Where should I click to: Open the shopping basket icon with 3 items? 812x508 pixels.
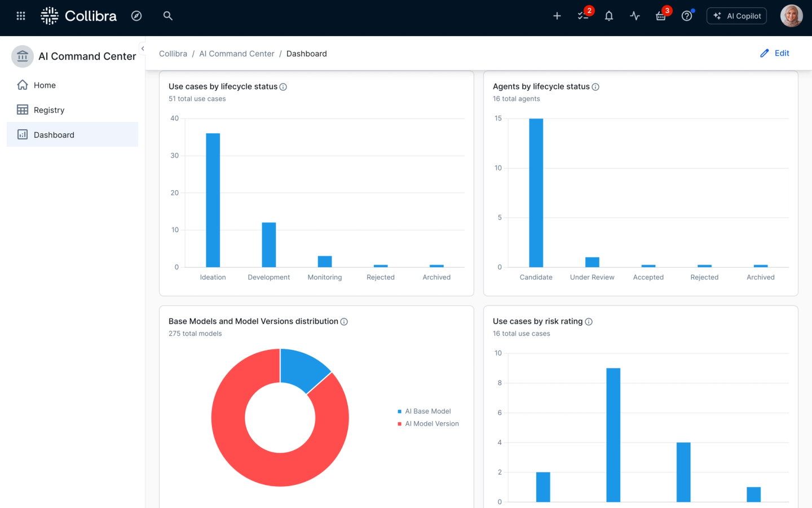(660, 16)
